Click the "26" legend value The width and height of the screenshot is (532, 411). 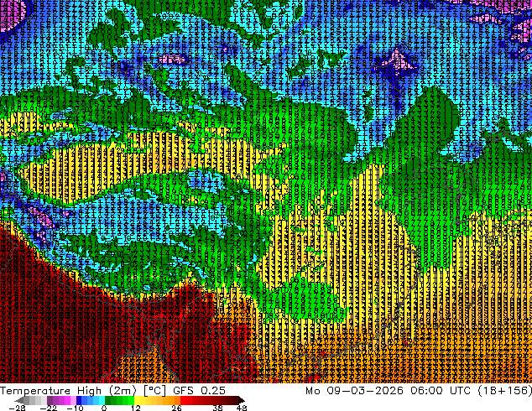tap(176, 408)
